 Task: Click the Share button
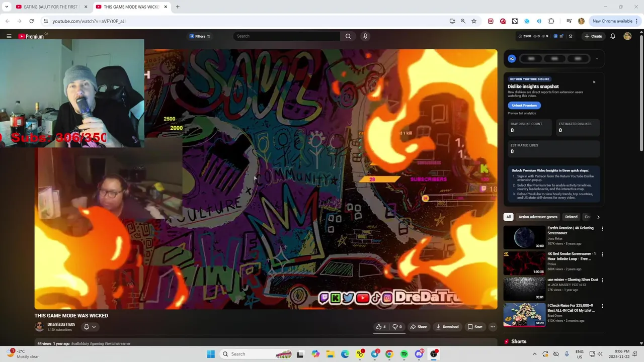pos(419,327)
